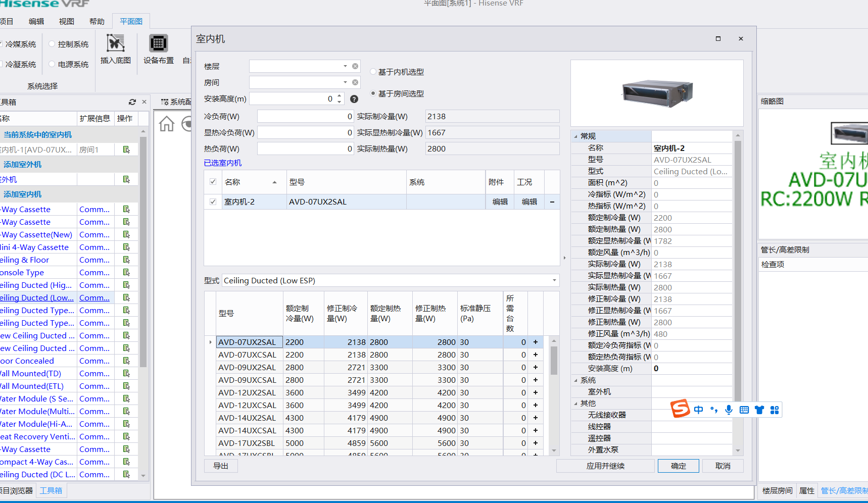This screenshot has height=503, width=868.
Task: Click action icon for Wall Mounted(TD) row
Action: pos(126,373)
